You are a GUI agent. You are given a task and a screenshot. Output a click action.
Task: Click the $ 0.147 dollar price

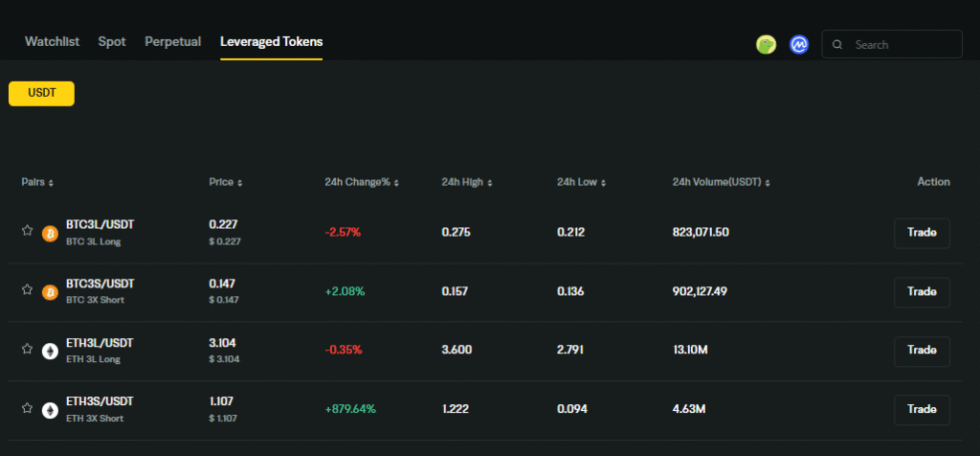coord(224,300)
